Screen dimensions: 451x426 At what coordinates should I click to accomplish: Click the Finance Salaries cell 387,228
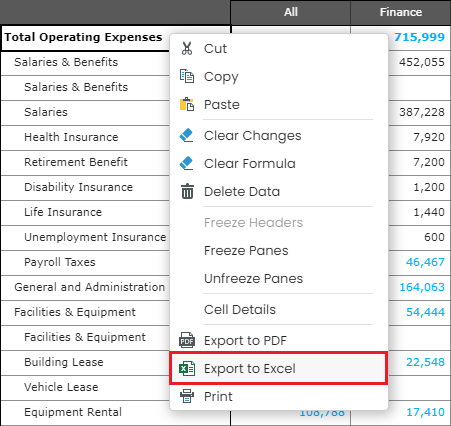click(x=422, y=112)
